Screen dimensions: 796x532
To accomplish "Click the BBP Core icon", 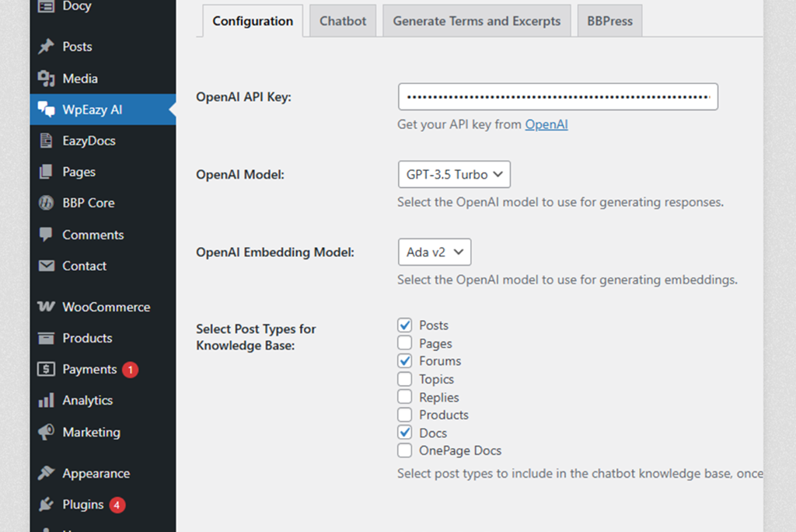I will pos(46,203).
